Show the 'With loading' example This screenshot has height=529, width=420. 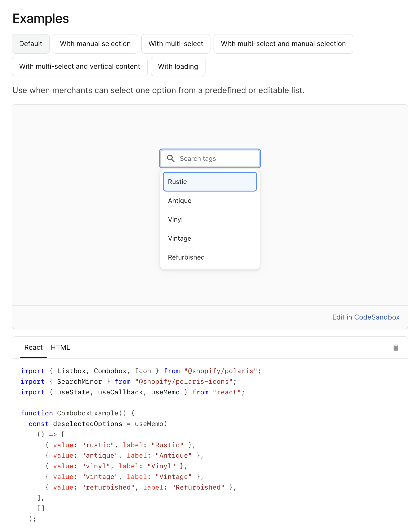(x=178, y=67)
